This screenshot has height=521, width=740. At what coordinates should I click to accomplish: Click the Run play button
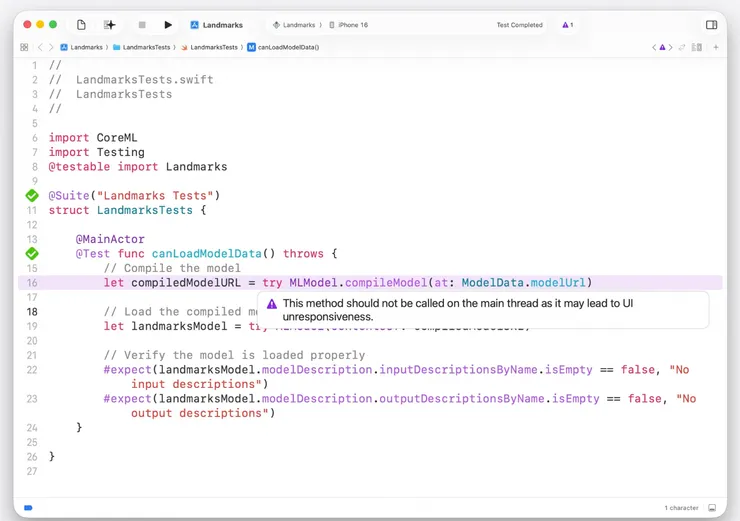pyautogui.click(x=168, y=25)
